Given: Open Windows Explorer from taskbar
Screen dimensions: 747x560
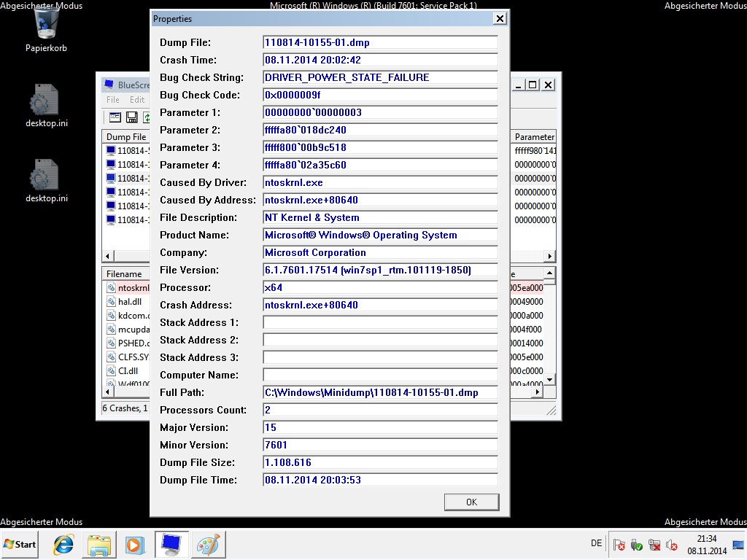Looking at the screenshot, I should 99,544.
